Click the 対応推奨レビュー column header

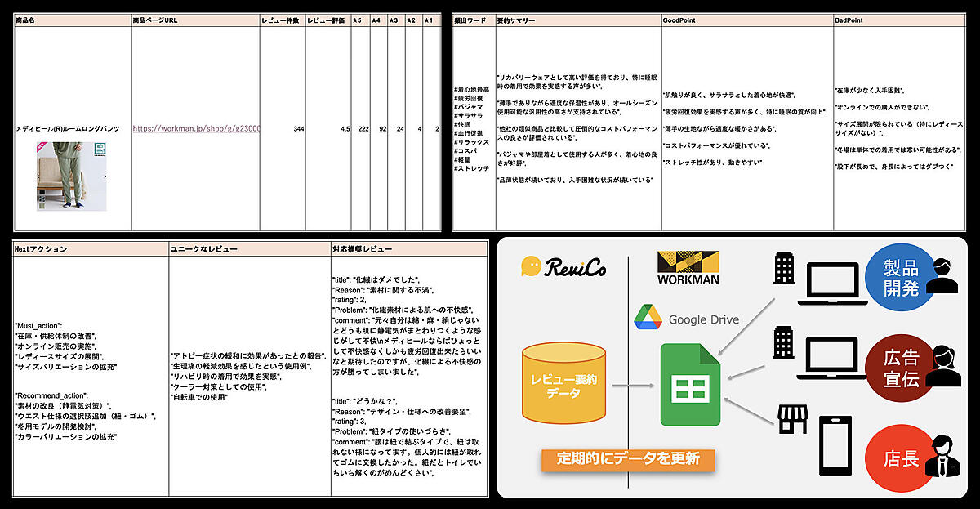(362, 248)
